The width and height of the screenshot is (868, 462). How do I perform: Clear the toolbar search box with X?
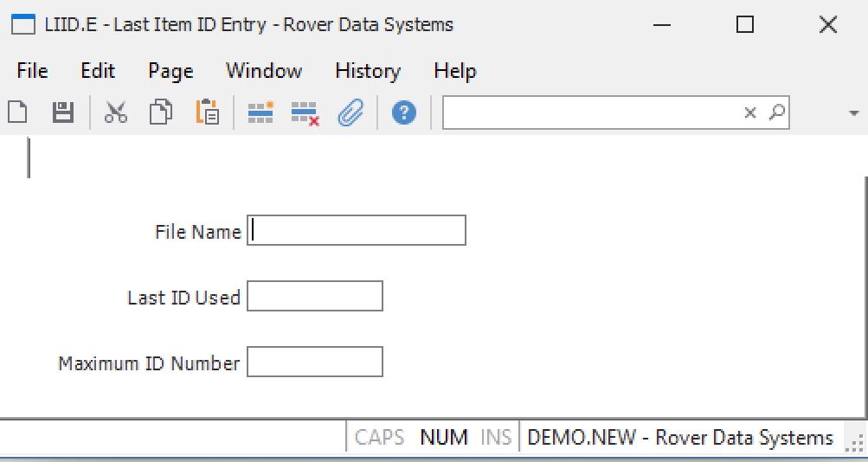pyautogui.click(x=750, y=112)
